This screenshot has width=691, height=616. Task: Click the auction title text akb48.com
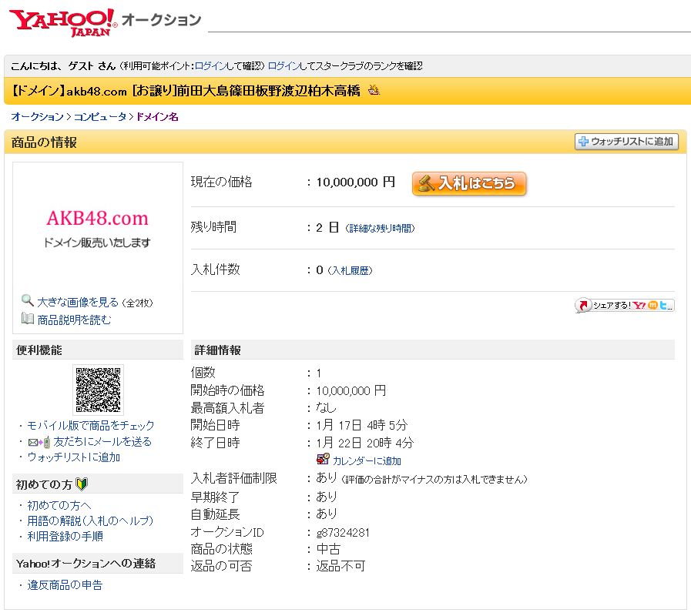[96, 91]
